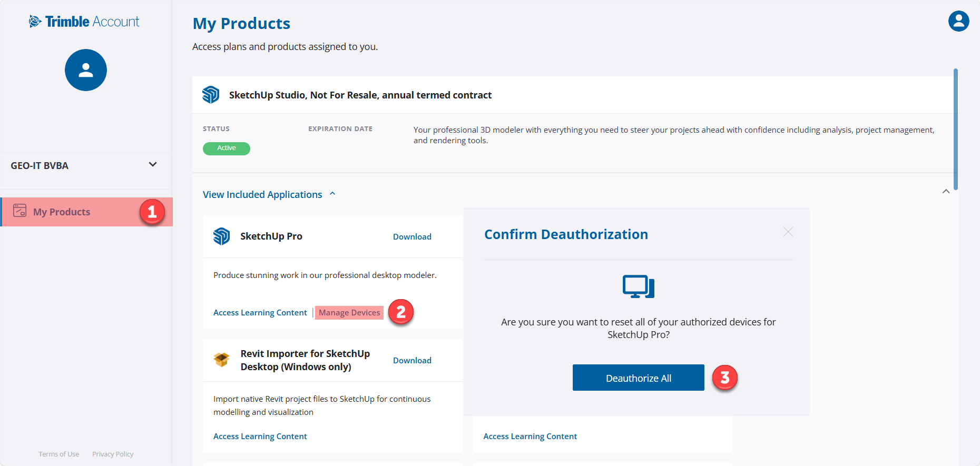Click the My Products page heading

241,24
